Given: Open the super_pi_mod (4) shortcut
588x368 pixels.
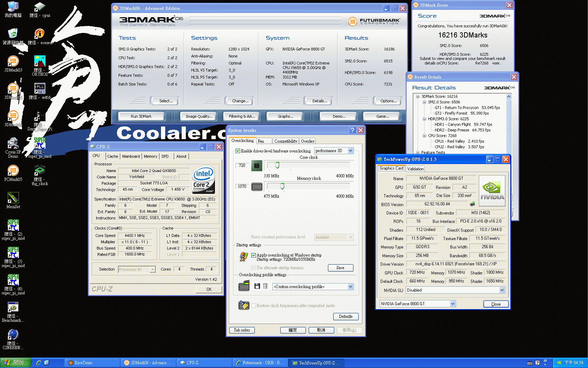Looking at the screenshot, I should [x=13, y=284].
